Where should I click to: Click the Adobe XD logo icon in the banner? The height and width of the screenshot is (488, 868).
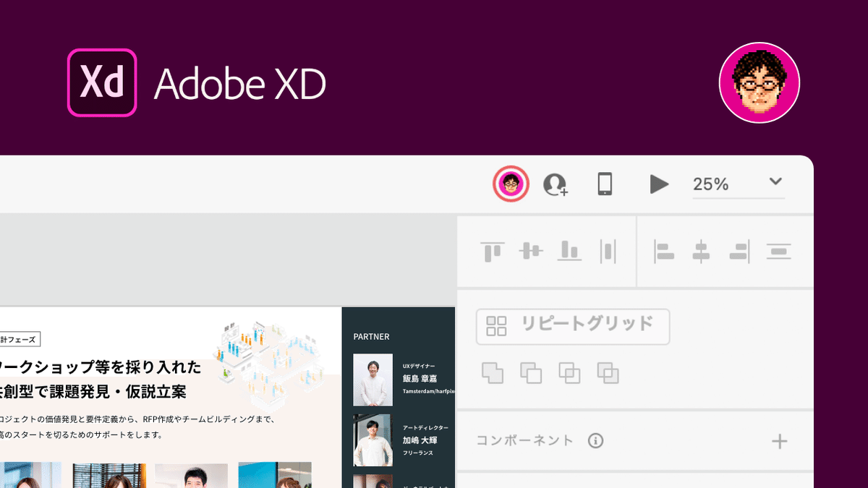(x=102, y=82)
